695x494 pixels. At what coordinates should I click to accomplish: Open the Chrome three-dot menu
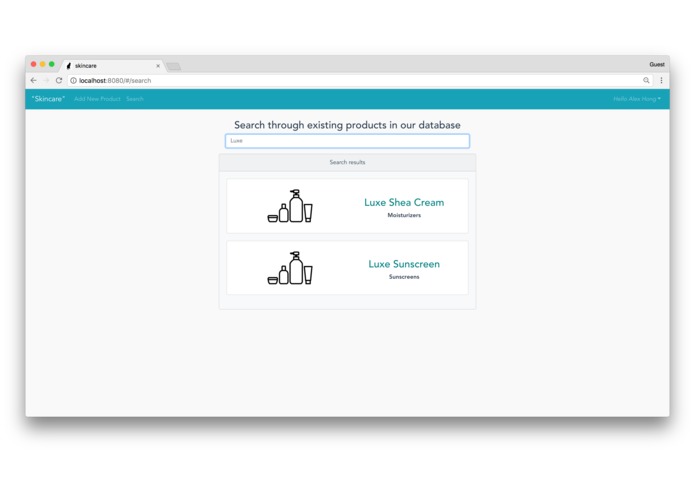(661, 80)
